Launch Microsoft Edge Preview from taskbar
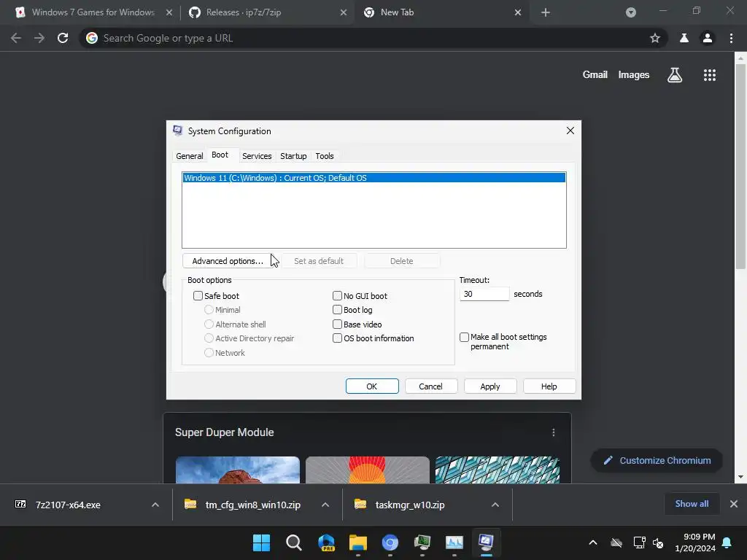 [326, 542]
